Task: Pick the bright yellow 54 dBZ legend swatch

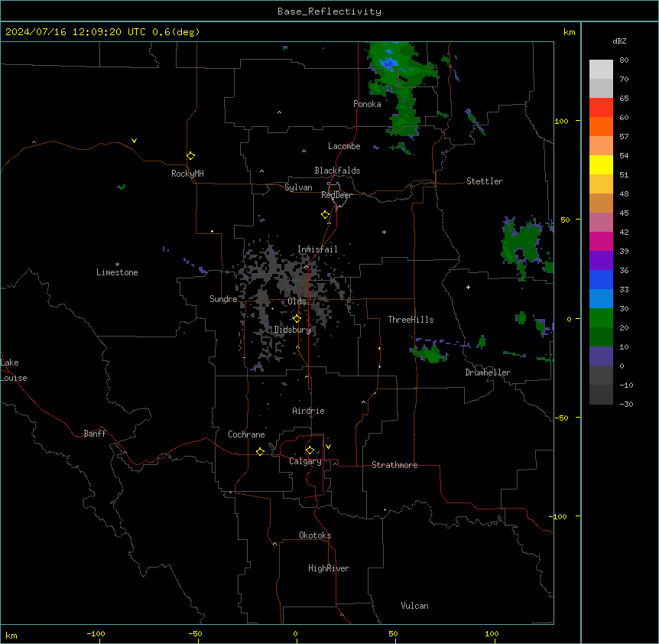Action: click(601, 164)
